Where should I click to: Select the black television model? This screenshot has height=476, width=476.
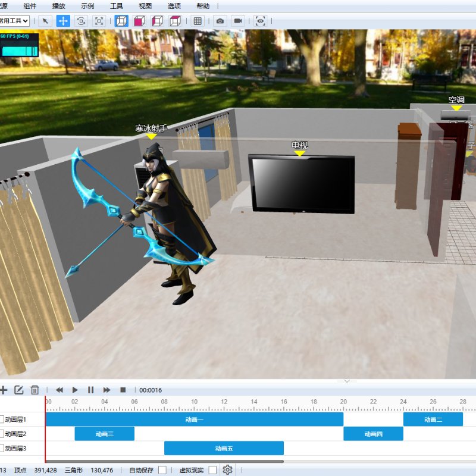click(x=302, y=184)
